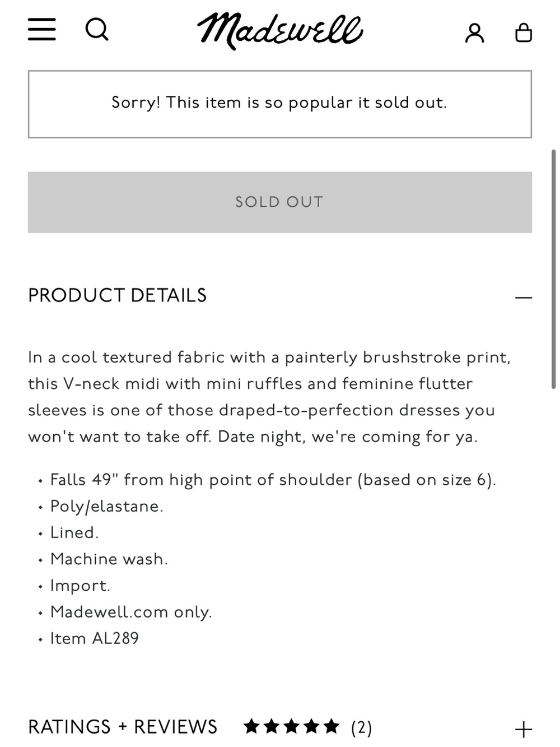Click the review count (2)
Screen dimensions: 560x747
tap(361, 727)
